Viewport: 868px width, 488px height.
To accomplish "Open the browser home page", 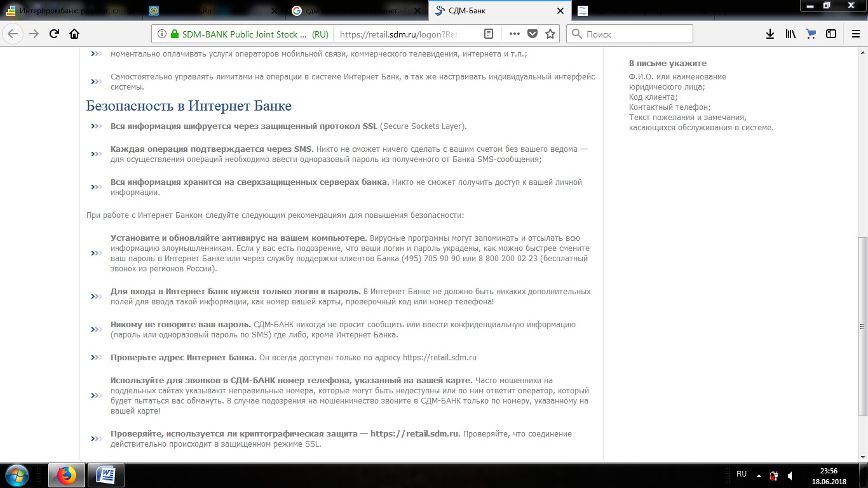I will click(74, 34).
